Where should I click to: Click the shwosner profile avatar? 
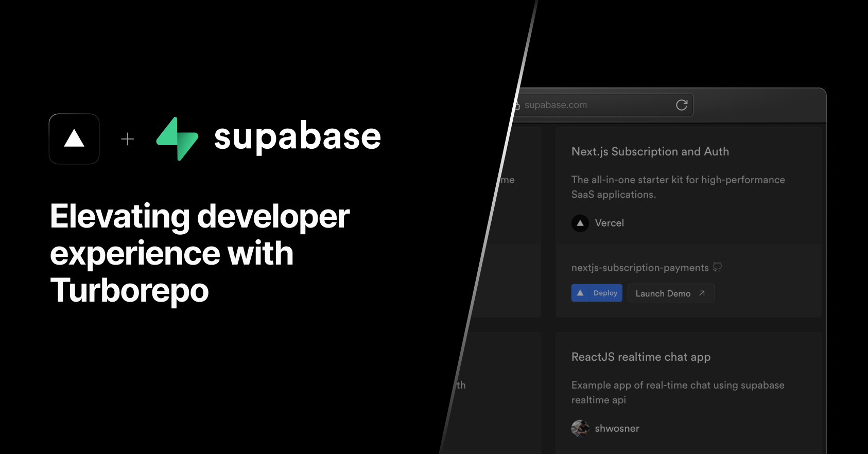click(x=580, y=428)
